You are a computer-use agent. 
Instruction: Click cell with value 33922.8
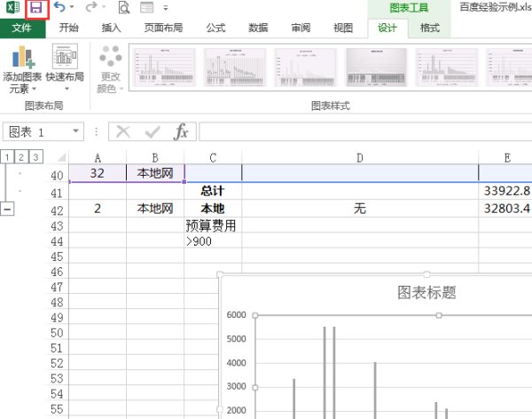click(x=505, y=191)
